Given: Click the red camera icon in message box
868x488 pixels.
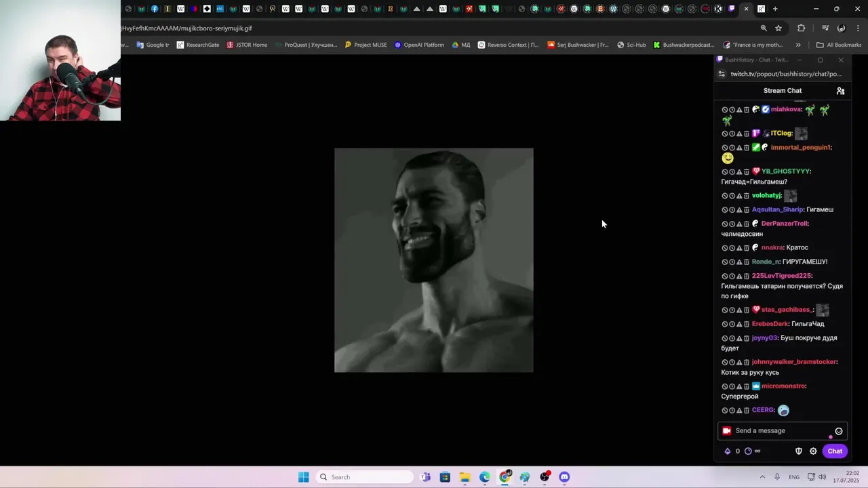Looking at the screenshot, I should [727, 431].
